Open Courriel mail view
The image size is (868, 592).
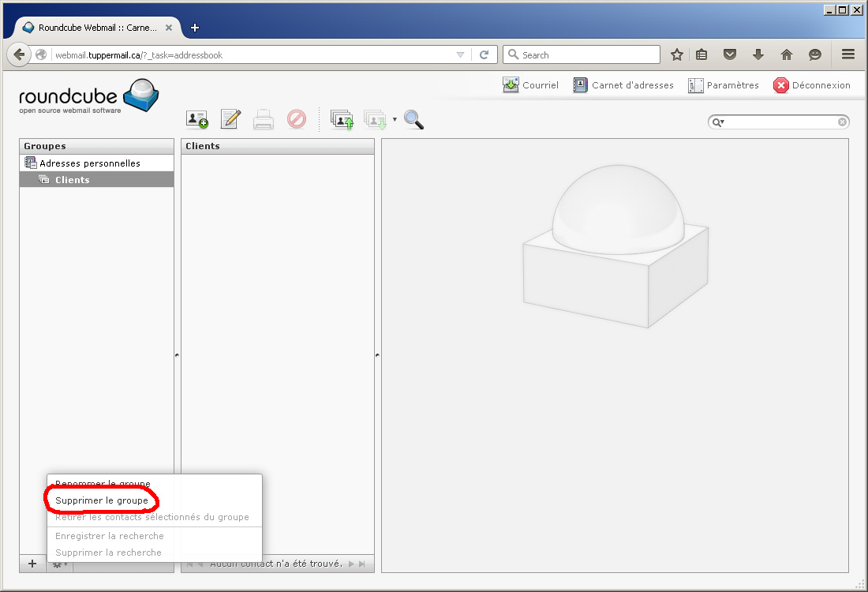530,85
